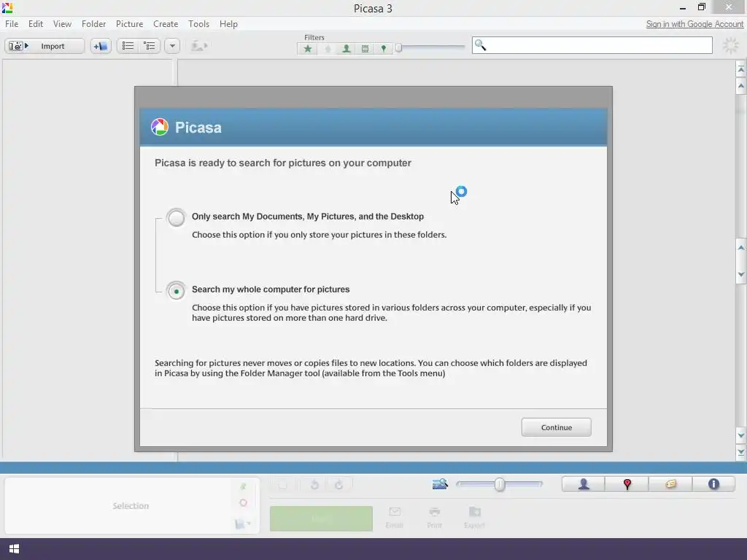Click the Print button
This screenshot has width=747, height=560.
tap(435, 518)
